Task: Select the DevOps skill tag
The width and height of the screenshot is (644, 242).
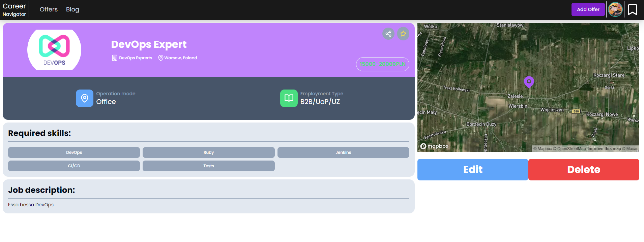Action: [74, 152]
